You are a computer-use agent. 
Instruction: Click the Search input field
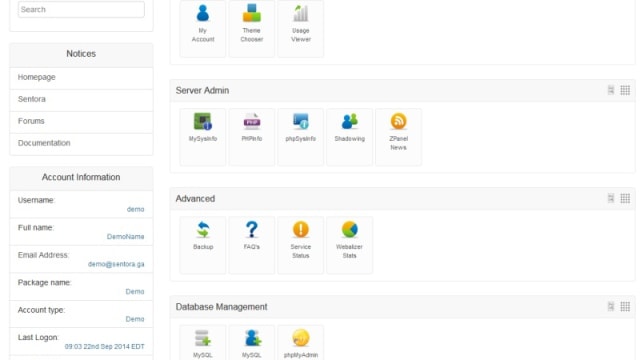pyautogui.click(x=81, y=9)
